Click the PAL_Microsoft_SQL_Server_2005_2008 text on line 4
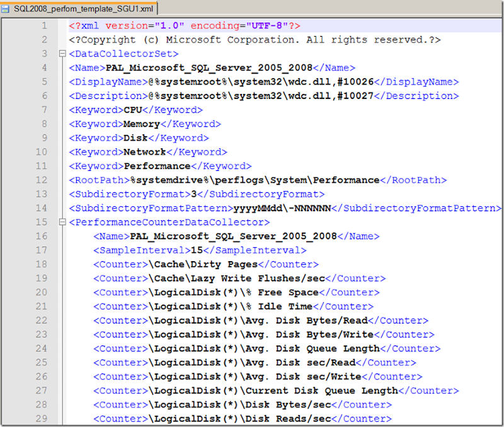This screenshot has height=427, width=504. (209, 68)
